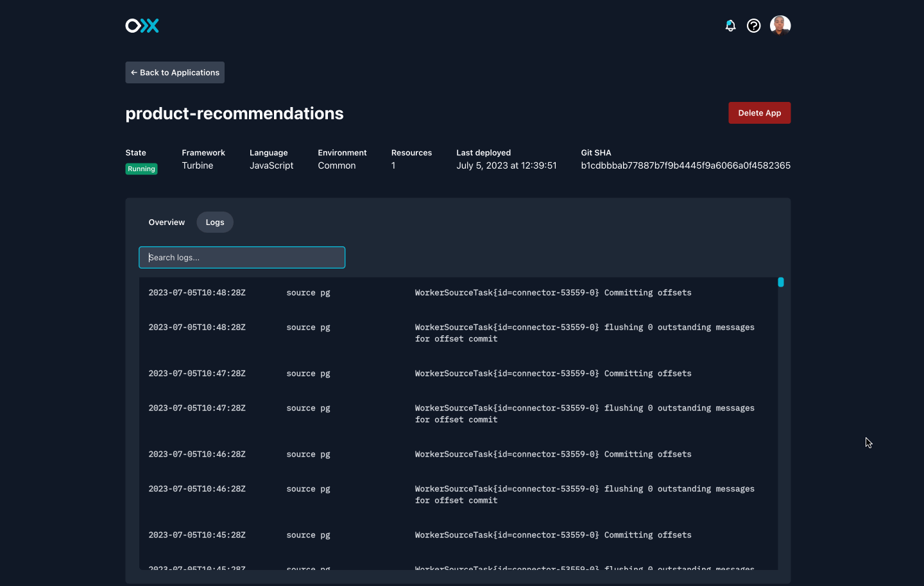Click the log viewer scrollbar thumb
This screenshot has width=924, height=586.
pos(780,281)
